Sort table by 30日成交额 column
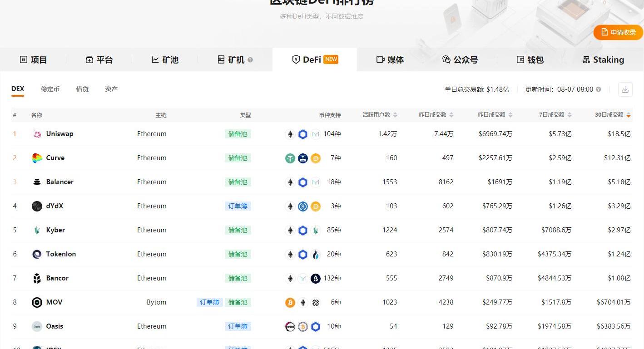 (613, 115)
